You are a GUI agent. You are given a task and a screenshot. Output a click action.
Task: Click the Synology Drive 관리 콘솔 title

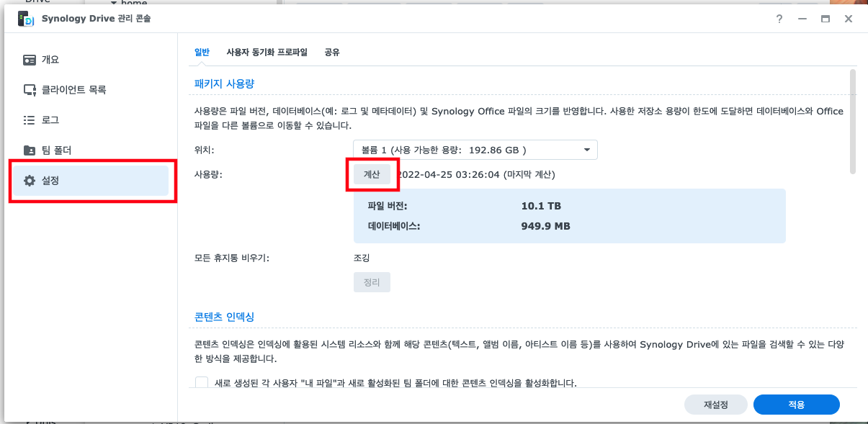click(97, 19)
